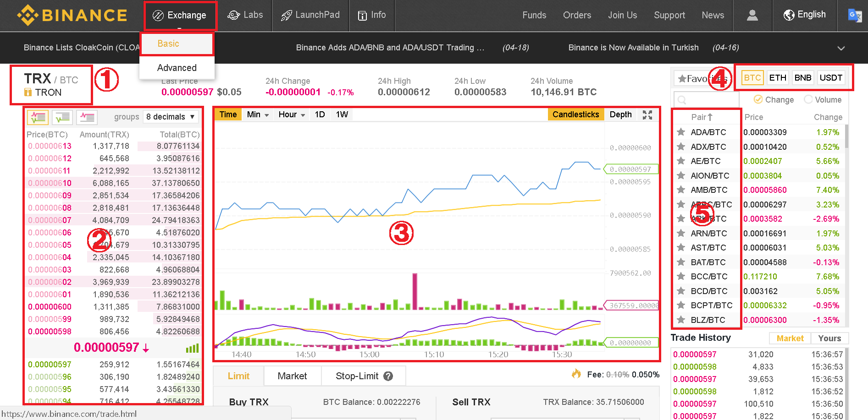
Task: Open the Join Us link
Action: point(622,15)
